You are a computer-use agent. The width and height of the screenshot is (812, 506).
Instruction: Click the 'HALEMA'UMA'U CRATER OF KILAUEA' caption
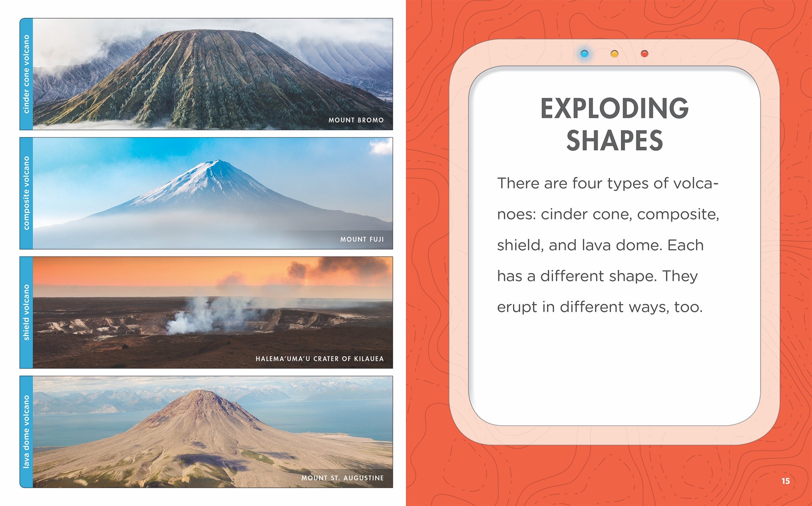click(x=320, y=359)
